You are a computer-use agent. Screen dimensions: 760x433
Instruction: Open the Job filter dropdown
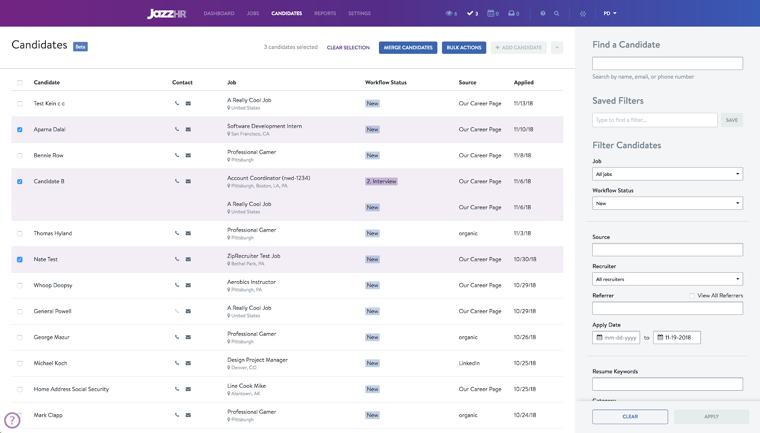667,174
